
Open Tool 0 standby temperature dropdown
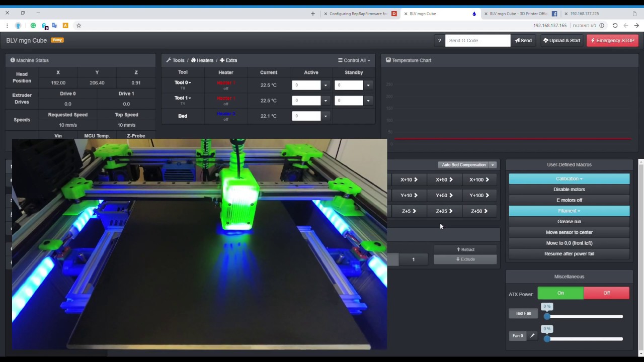pyautogui.click(x=368, y=85)
